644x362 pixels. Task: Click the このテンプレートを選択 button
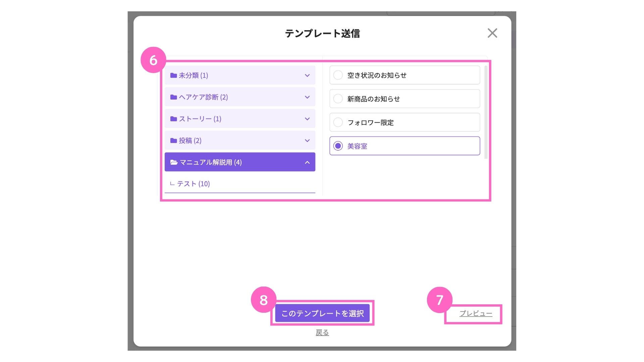pos(322,313)
